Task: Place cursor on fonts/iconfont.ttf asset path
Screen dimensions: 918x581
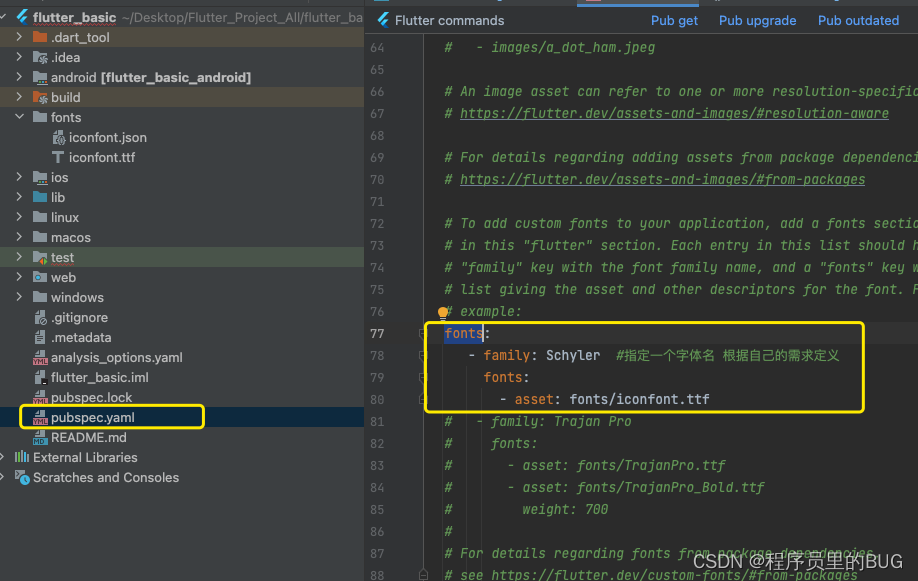Action: (639, 399)
